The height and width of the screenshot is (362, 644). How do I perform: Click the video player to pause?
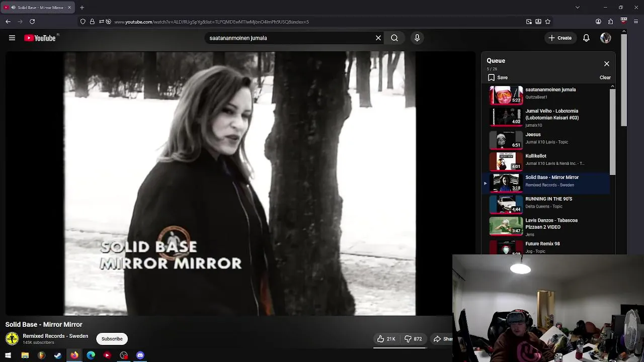tap(239, 184)
